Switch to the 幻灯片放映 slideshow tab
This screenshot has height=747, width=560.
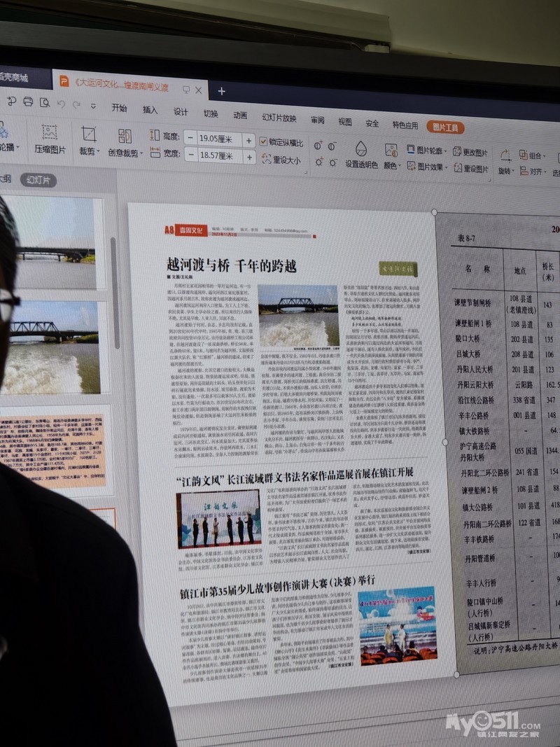[x=279, y=118]
